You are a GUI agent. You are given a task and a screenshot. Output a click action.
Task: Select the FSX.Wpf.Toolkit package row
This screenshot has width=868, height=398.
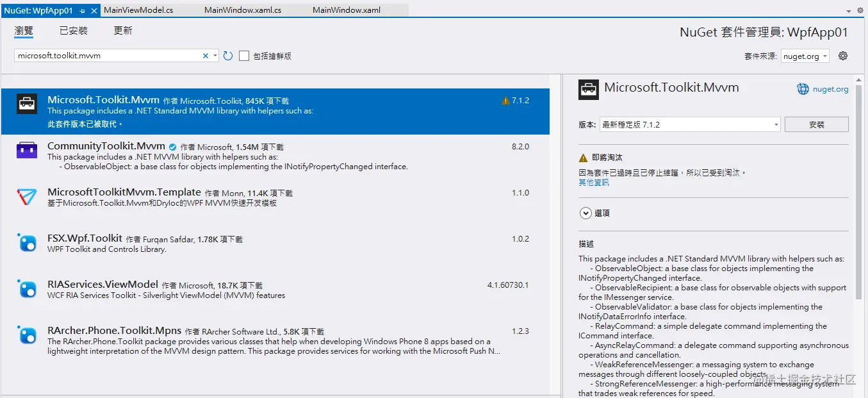click(275, 249)
